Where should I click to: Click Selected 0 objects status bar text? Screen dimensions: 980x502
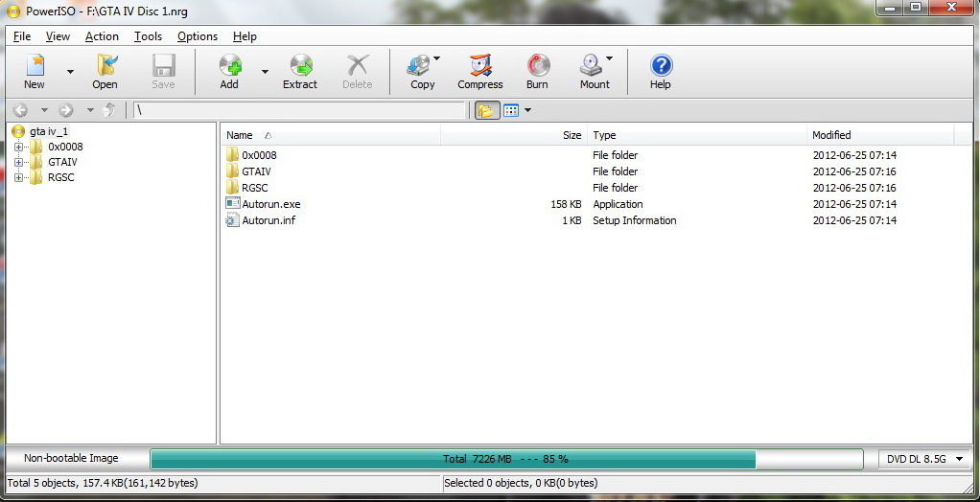(521, 483)
